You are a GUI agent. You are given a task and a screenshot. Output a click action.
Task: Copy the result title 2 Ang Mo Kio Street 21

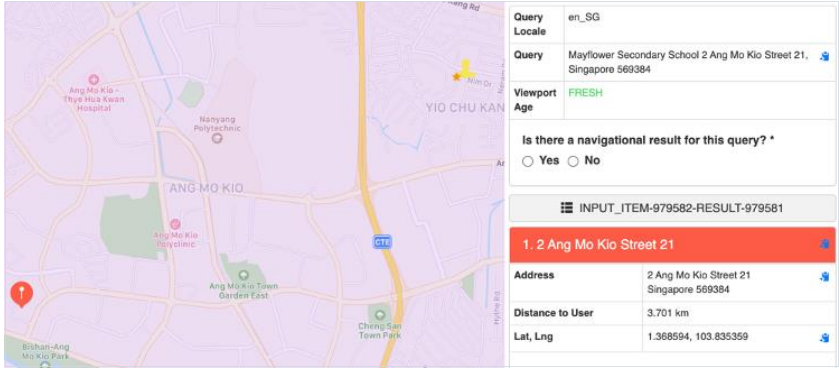click(824, 245)
